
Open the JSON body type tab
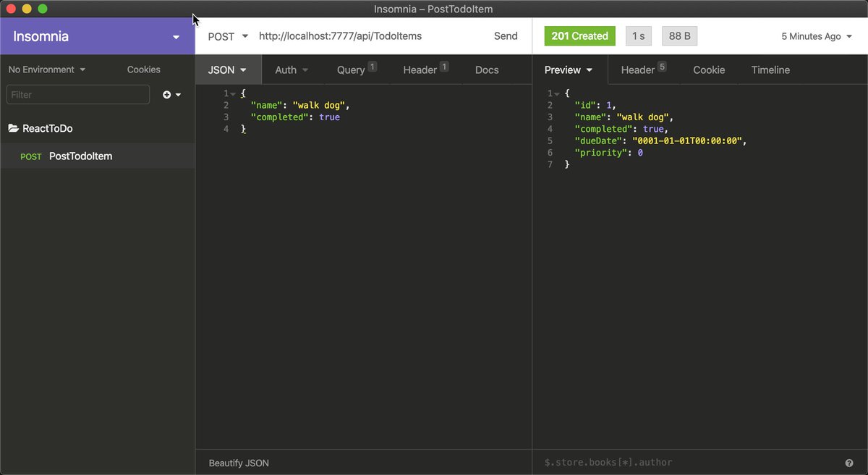(227, 70)
